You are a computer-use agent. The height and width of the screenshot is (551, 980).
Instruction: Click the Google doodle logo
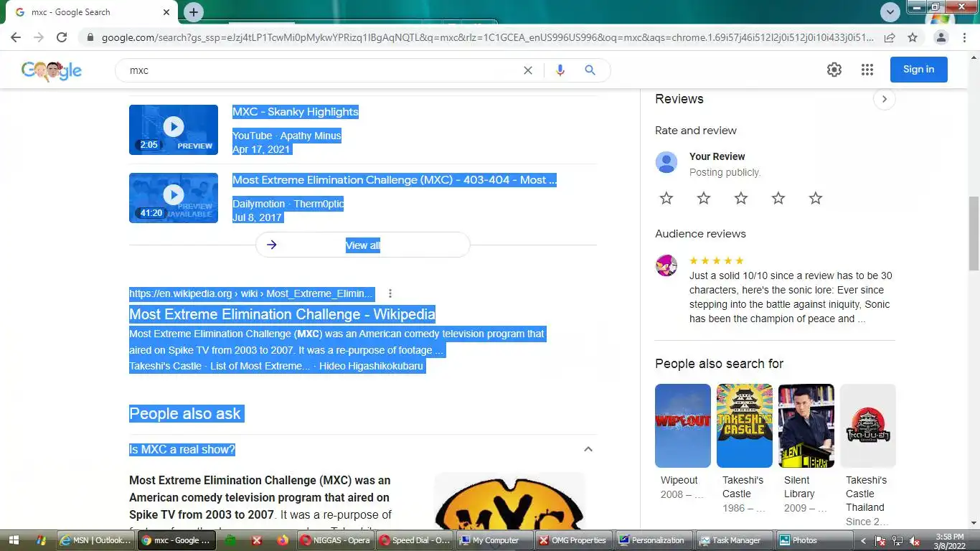52,70
